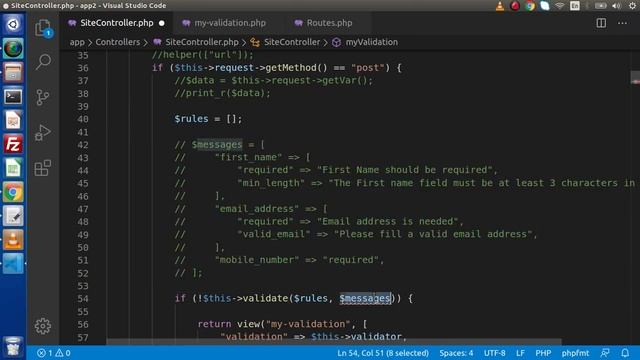
Task: Open Google Chrome from launcher
Action: 13,192
